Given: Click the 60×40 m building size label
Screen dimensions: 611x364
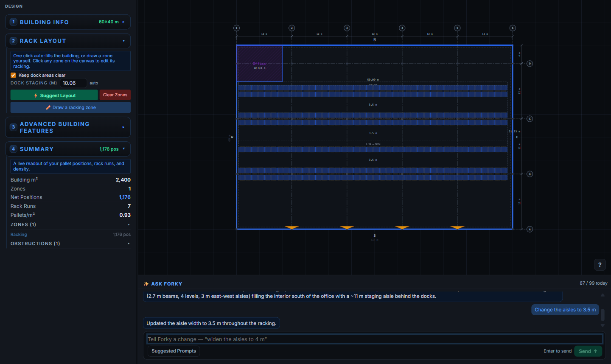Looking at the screenshot, I should coord(109,22).
